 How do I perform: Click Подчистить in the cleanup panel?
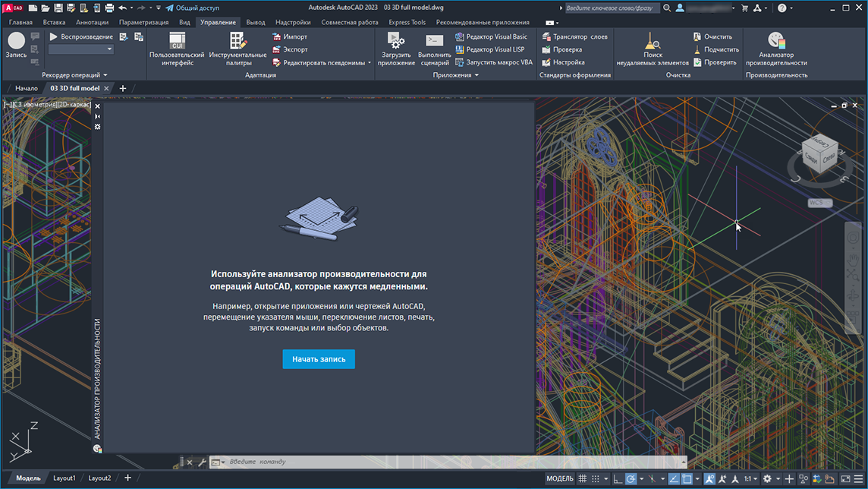tap(715, 49)
